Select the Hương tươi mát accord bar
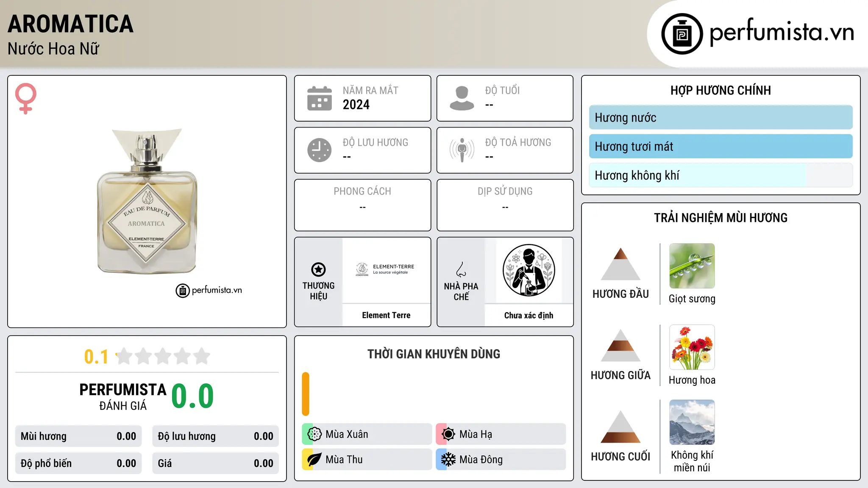The width and height of the screenshot is (868, 488). [x=721, y=146]
